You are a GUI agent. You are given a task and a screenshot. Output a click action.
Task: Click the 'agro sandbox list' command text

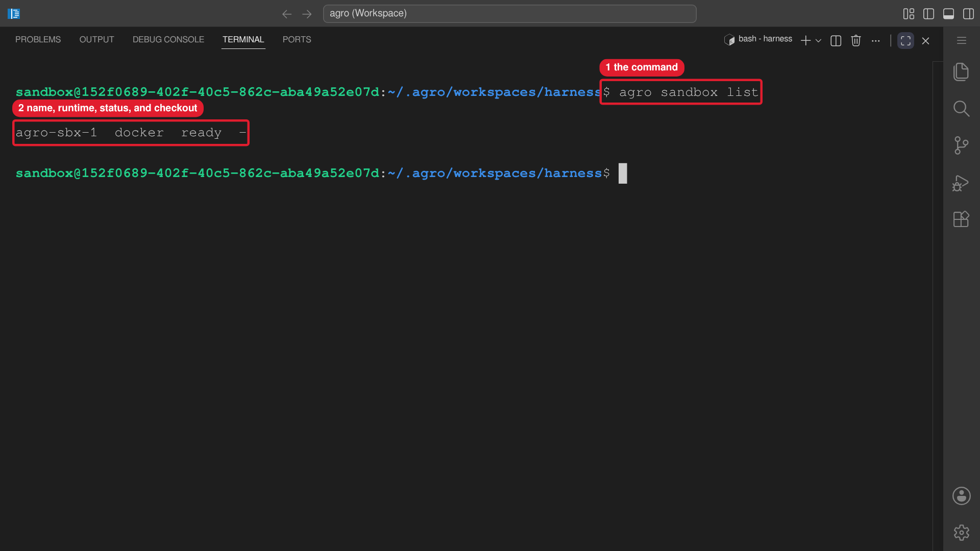pyautogui.click(x=689, y=92)
